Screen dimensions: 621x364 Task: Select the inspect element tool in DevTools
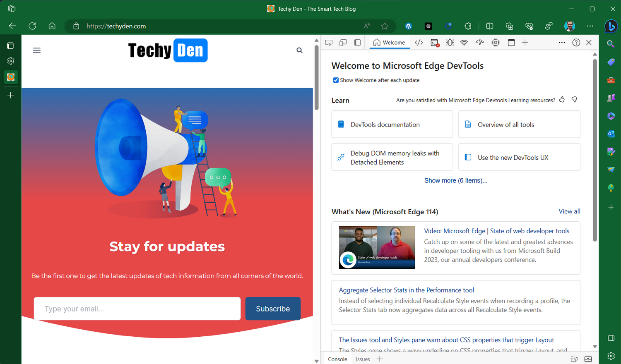pyautogui.click(x=329, y=43)
